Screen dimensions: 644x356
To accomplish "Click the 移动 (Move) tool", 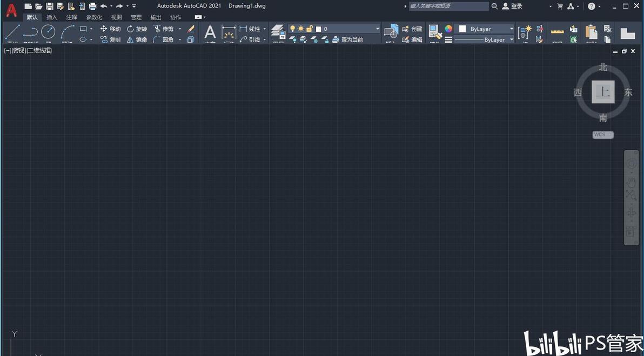I will 110,29.
